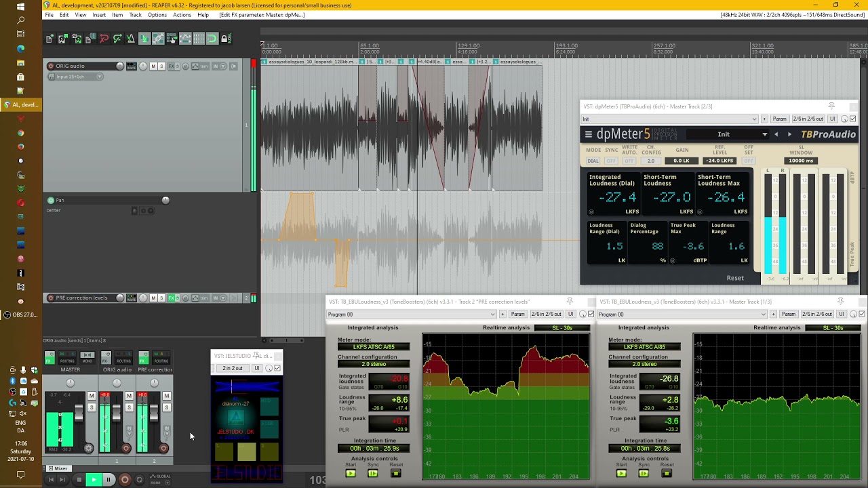Click the -24.0 LKFS reference level field

point(719,161)
